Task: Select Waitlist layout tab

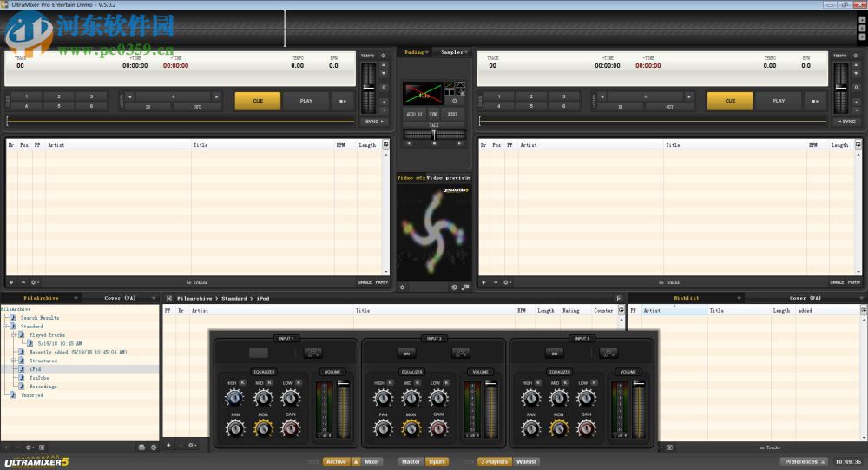Action: (527, 461)
